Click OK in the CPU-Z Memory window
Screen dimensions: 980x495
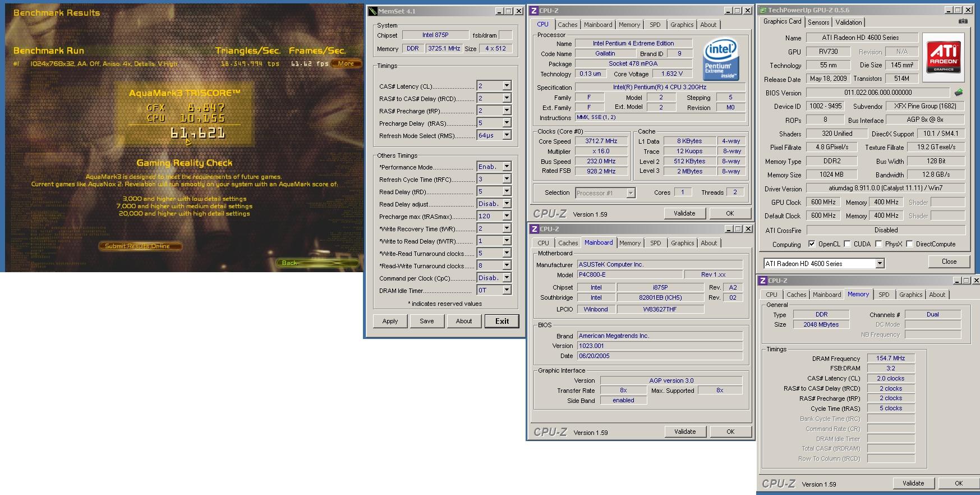(x=959, y=483)
